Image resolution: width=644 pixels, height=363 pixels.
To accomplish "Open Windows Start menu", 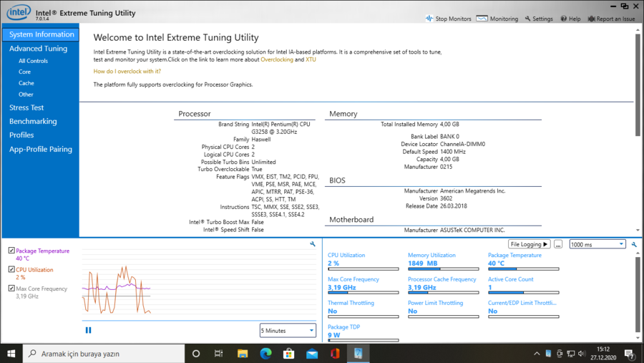I will pyautogui.click(x=11, y=354).
